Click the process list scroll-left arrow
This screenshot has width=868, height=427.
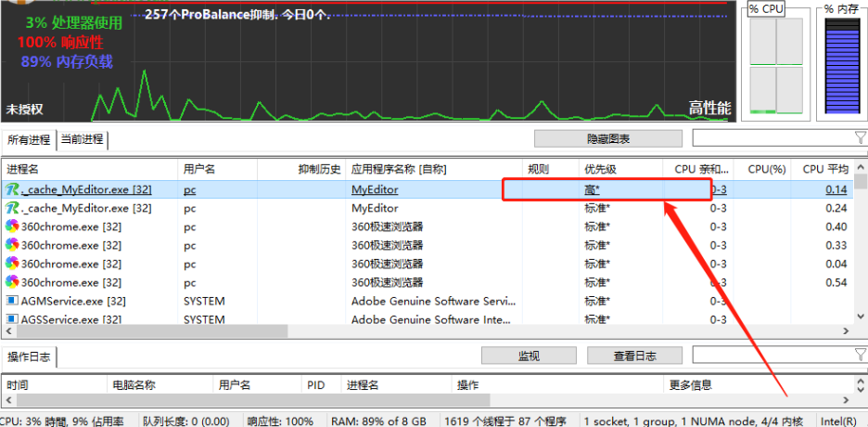point(8,330)
